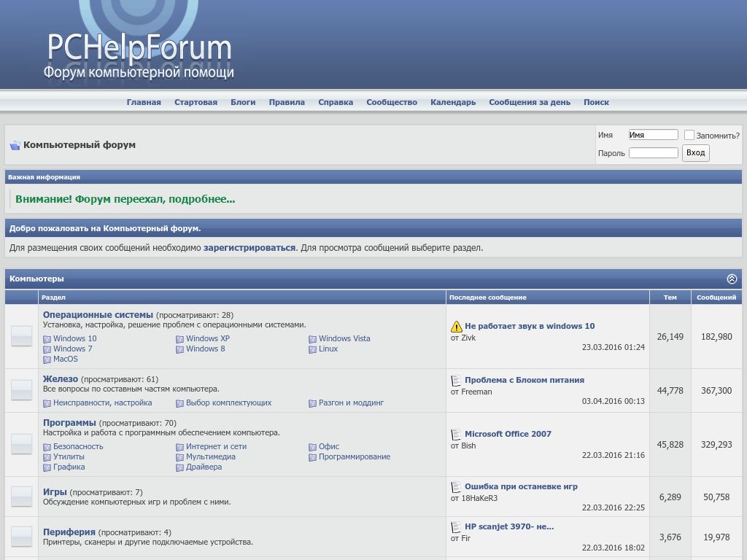Click the folder icon beside Компьютерный форум

(x=15, y=145)
